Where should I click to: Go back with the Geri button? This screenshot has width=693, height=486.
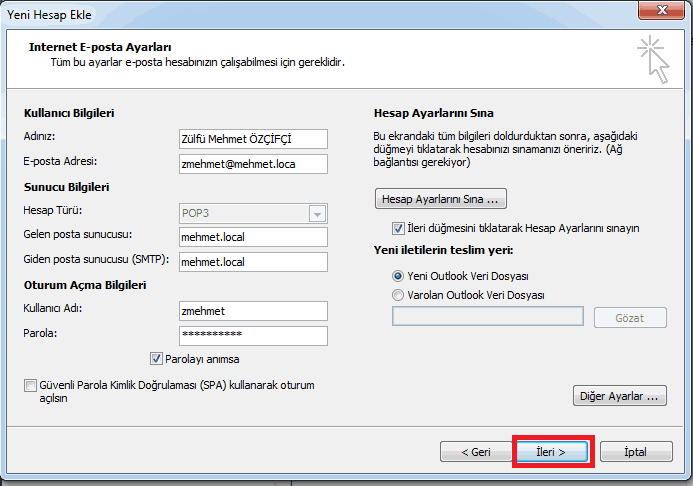pos(475,452)
